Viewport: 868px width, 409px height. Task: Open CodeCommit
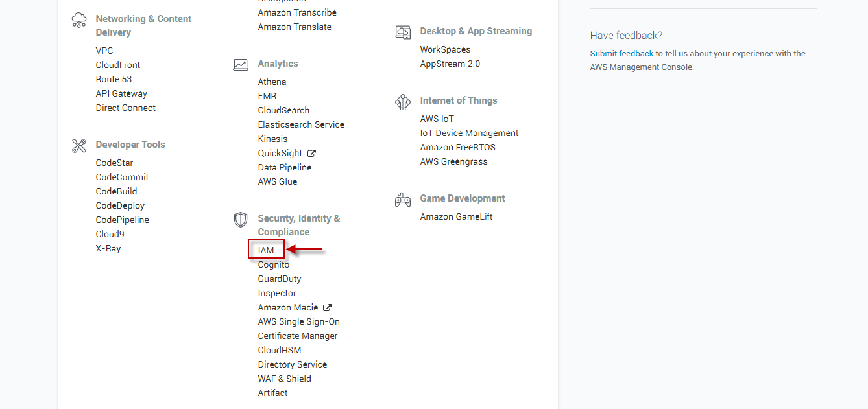(122, 177)
